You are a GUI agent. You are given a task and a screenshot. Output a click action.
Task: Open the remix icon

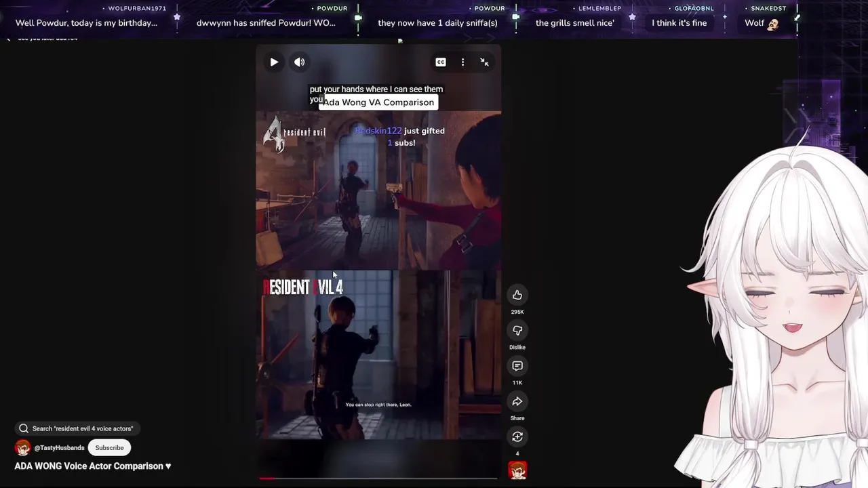pos(517,436)
